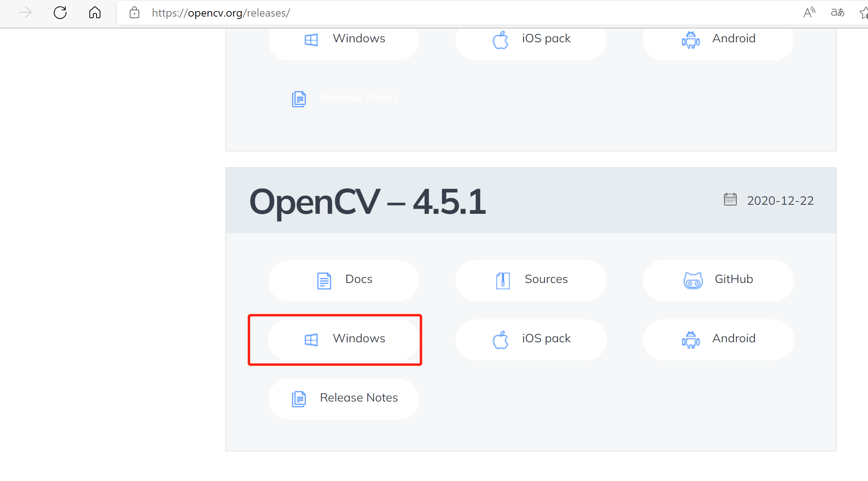Click the calendar icon beside 2020-12-22
Image resolution: width=868 pixels, height=481 pixels.
[730, 199]
